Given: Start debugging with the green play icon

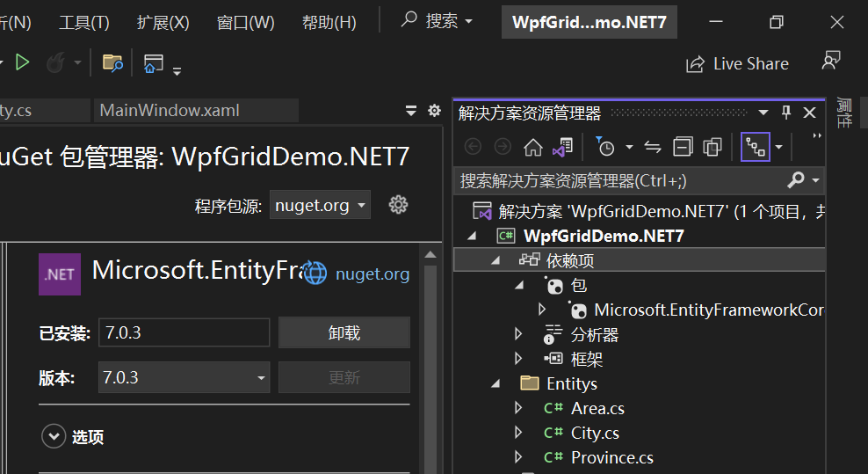Looking at the screenshot, I should pyautogui.click(x=22, y=62).
